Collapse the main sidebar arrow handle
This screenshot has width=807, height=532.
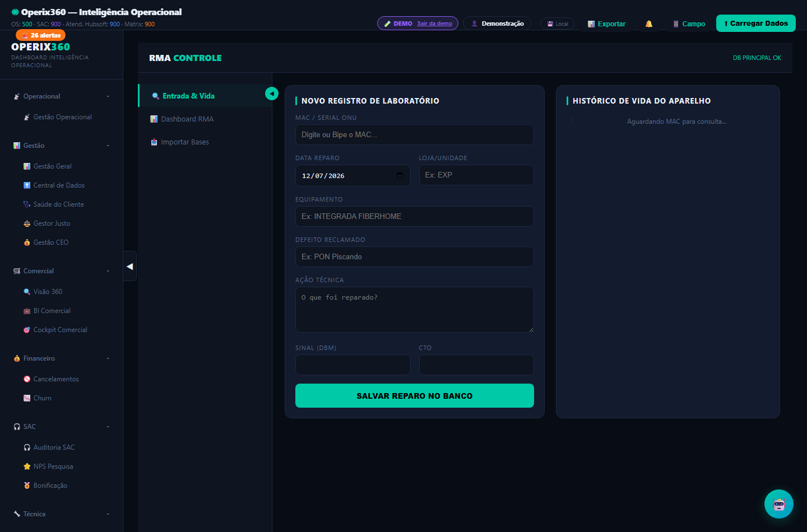click(130, 267)
